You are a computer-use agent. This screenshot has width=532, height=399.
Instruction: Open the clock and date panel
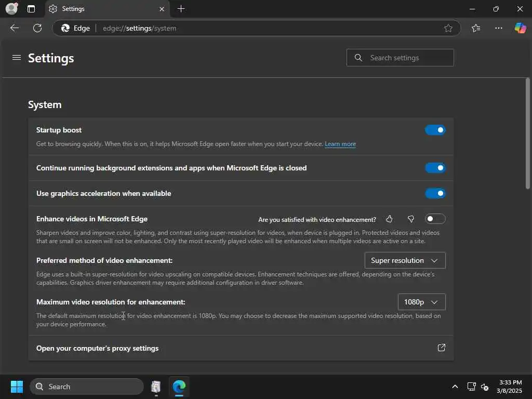tap(509, 387)
